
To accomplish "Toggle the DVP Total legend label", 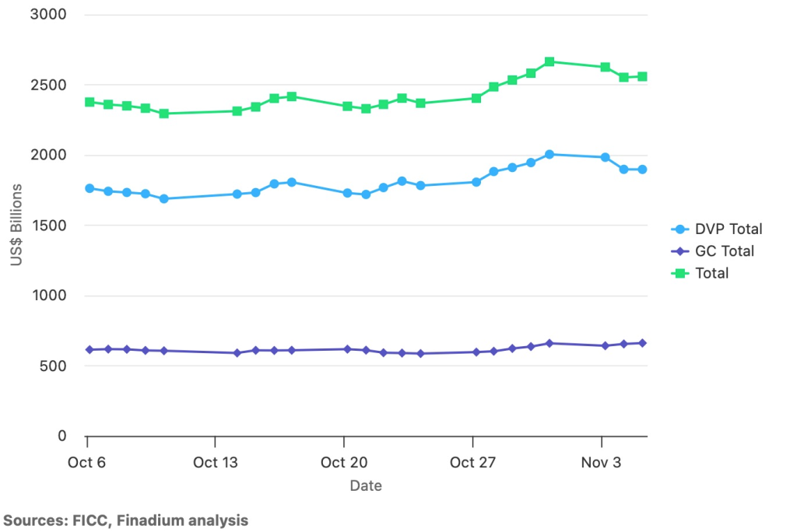I will (728, 229).
